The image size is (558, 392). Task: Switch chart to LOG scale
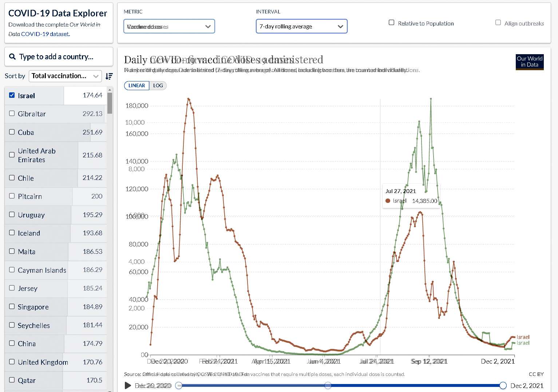[158, 85]
